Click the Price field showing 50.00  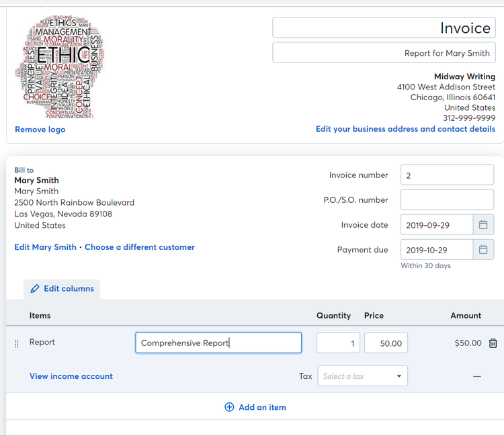pos(386,343)
